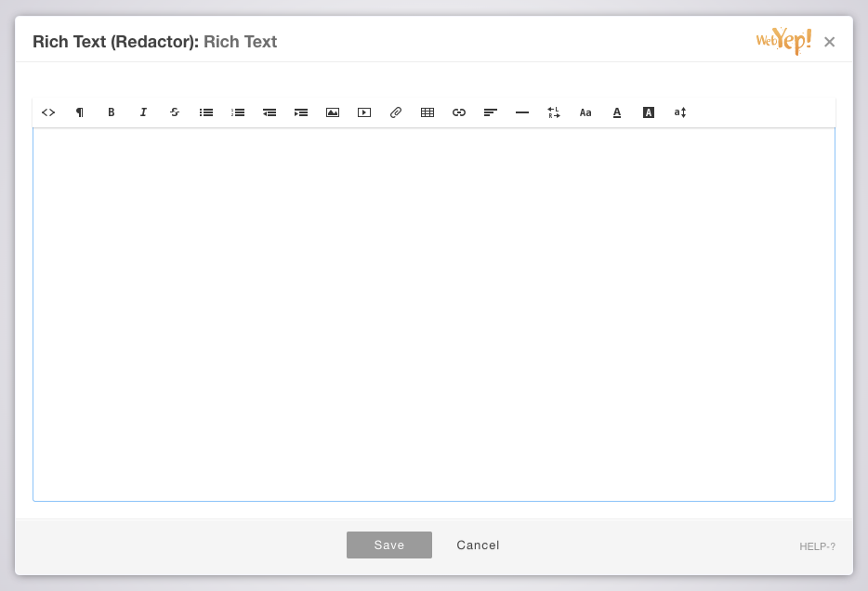
Task: Indent the current paragraph
Action: tap(300, 112)
